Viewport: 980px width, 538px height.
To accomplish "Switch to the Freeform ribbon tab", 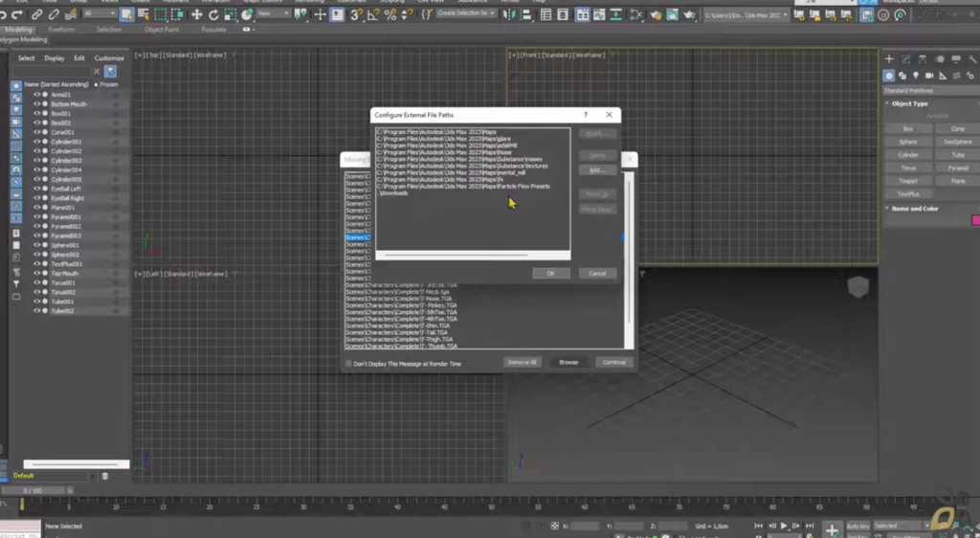I will [60, 30].
